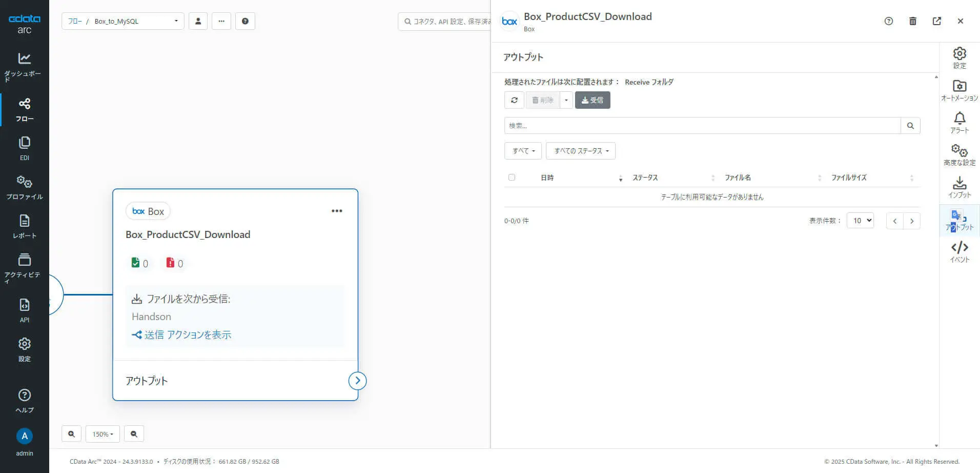Click the connector search box in the top bar
Screen dimensions: 980x473
[x=444, y=22]
